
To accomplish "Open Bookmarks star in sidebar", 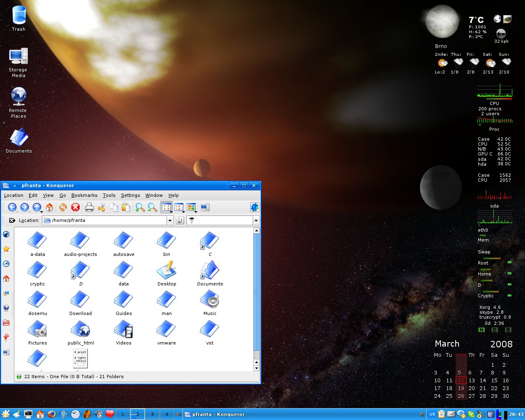I will coord(6,249).
